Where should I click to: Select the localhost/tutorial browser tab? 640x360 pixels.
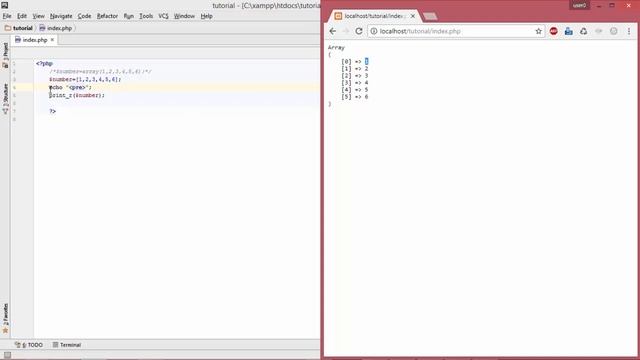tap(374, 16)
